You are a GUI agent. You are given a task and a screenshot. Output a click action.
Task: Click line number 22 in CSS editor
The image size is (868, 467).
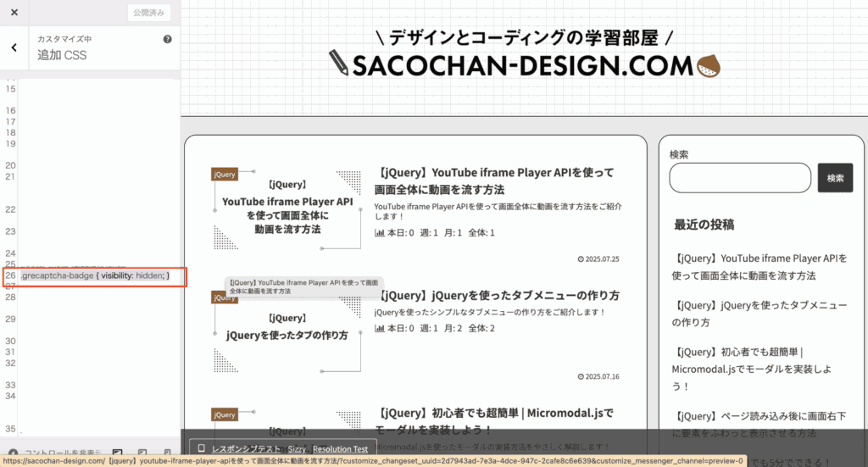10,209
